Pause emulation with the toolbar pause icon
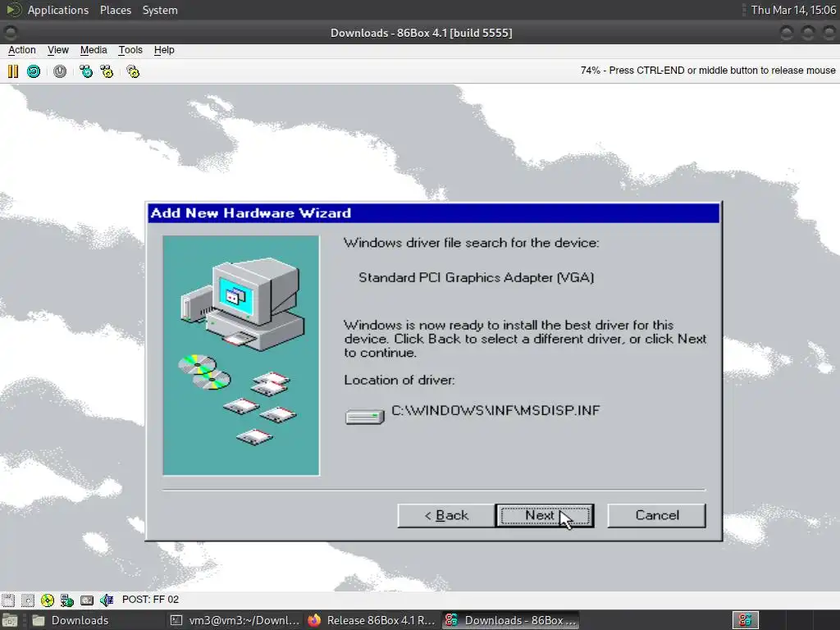The width and height of the screenshot is (840, 630). [13, 71]
